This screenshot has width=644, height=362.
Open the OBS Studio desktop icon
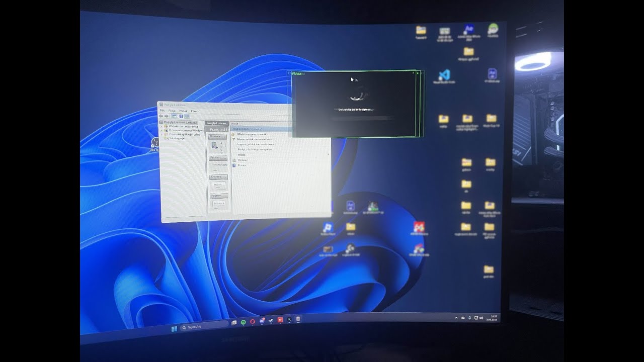point(155,145)
